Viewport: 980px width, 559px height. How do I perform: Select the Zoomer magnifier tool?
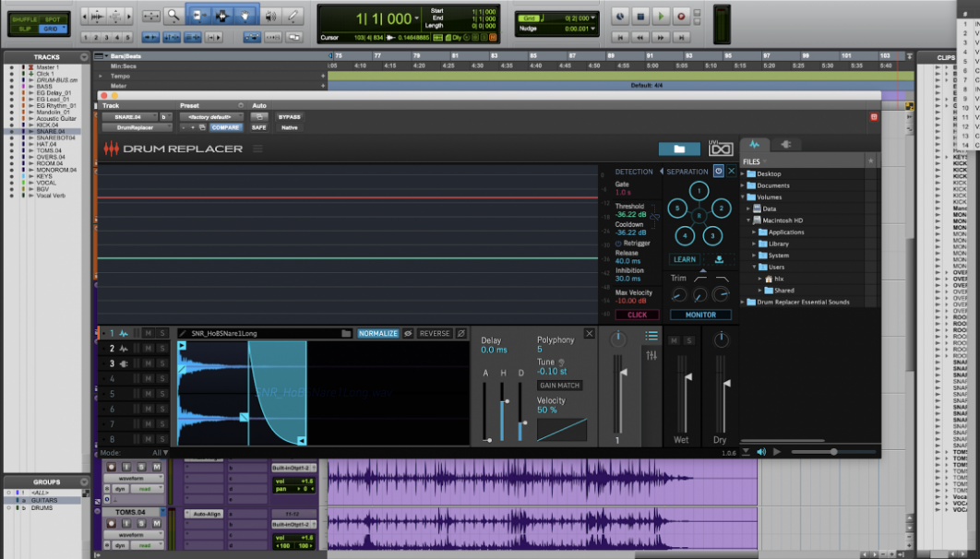[x=173, y=16]
